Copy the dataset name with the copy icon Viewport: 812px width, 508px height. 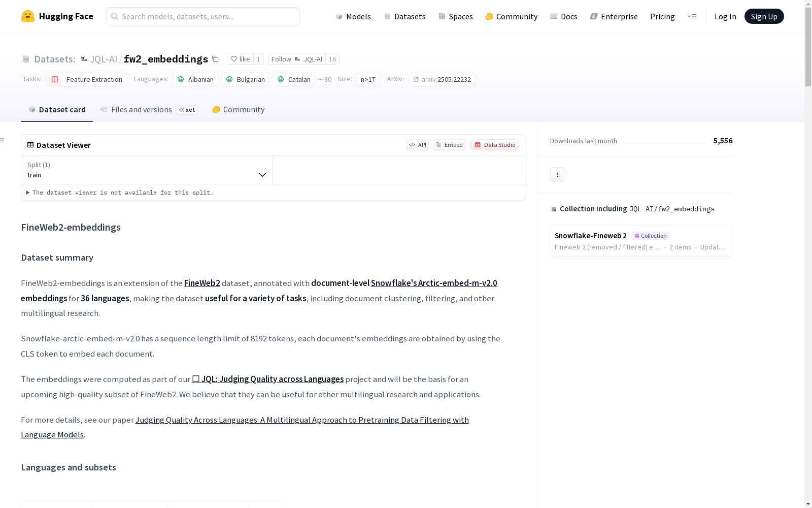pyautogui.click(x=215, y=59)
